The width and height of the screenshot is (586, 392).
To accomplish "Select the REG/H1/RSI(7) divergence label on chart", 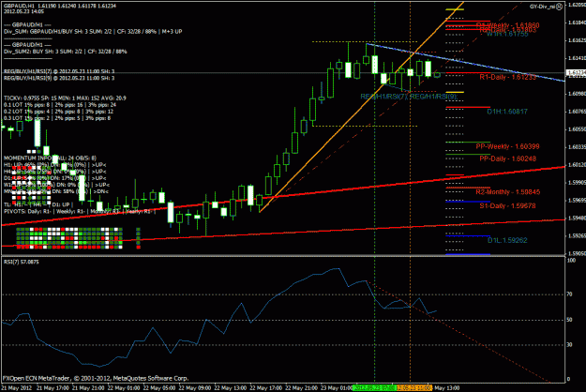I will pos(383,97).
